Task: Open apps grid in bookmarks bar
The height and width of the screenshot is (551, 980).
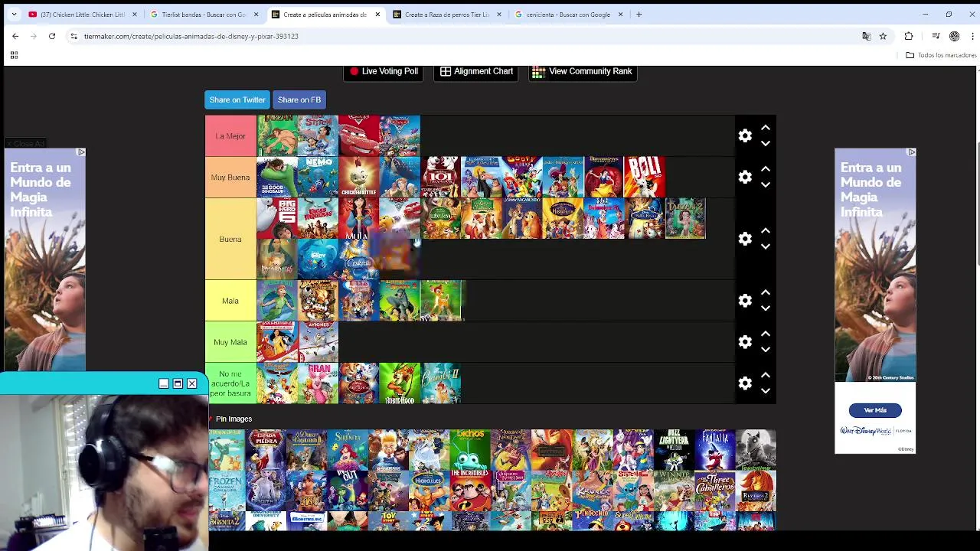Action: (14, 55)
